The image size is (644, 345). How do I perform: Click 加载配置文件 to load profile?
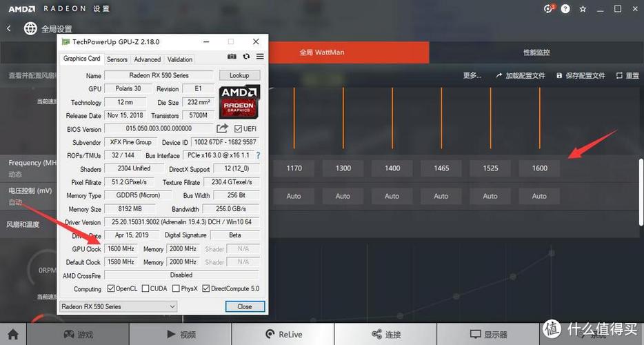click(521, 76)
